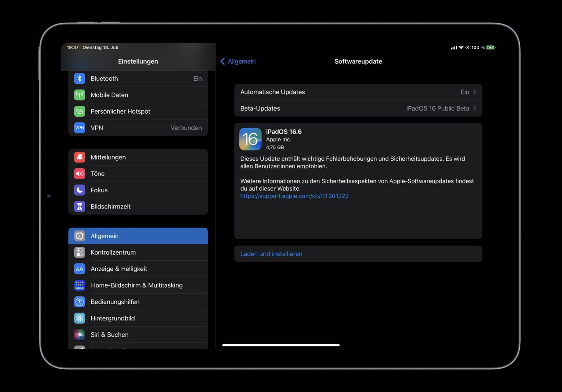This screenshot has height=392, width=562.
Task: Tap the Einstellungen sidebar title
Action: coord(138,61)
